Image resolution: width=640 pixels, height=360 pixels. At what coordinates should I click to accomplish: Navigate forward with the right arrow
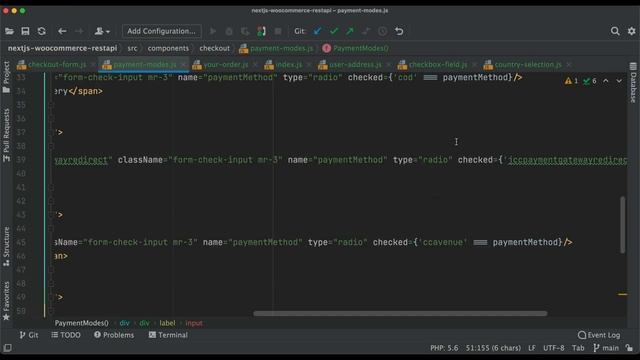coord(79,31)
